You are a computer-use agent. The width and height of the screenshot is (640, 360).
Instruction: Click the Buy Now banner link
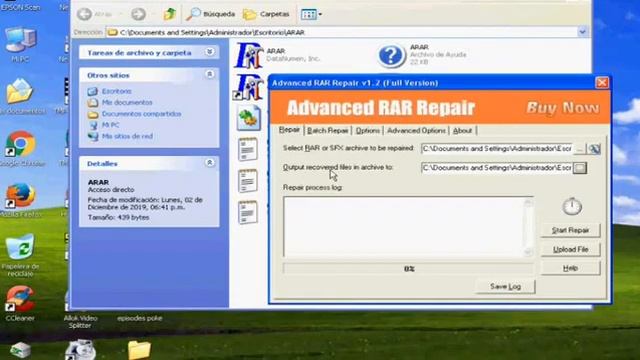coord(563,108)
